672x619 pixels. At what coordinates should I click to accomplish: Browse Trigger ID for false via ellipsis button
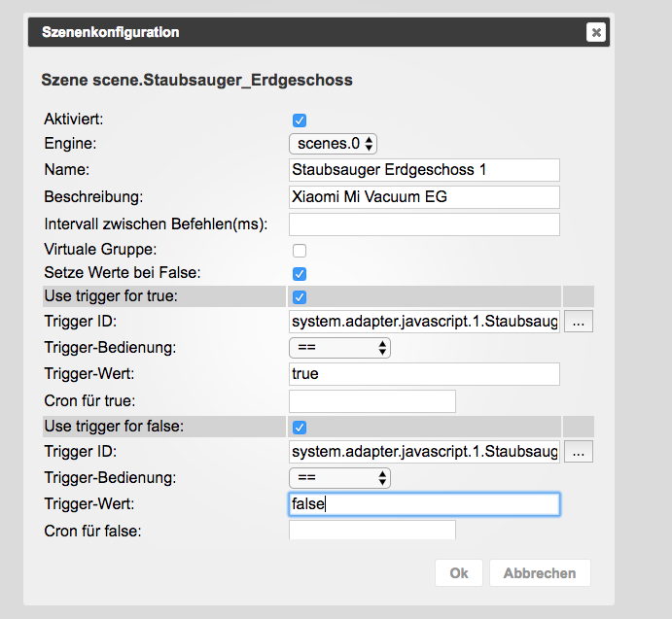pos(579,452)
